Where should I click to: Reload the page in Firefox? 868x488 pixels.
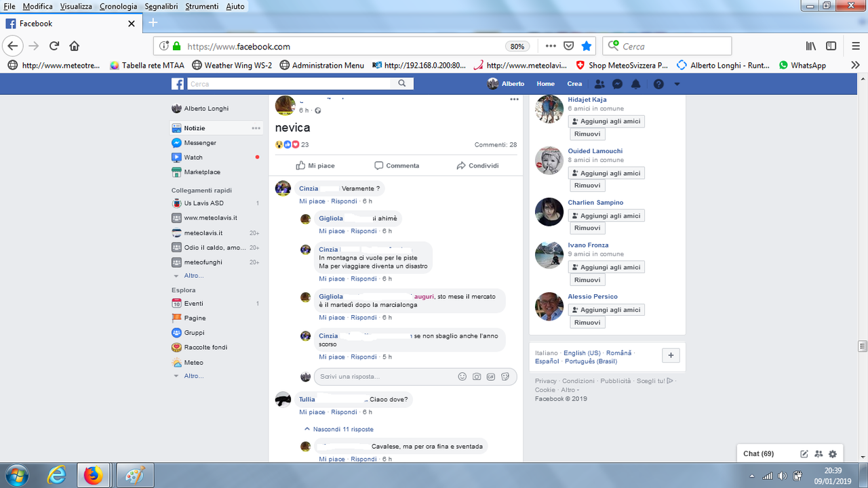pyautogui.click(x=54, y=46)
